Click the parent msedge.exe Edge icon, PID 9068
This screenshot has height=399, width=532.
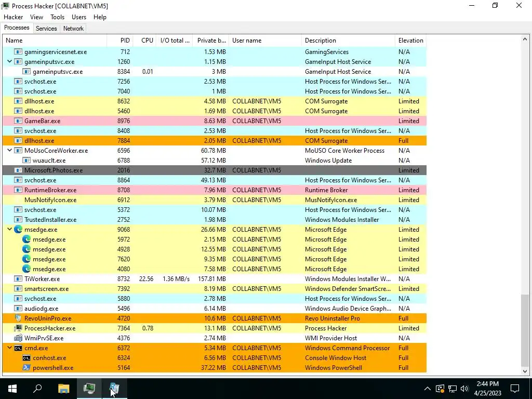18,230
